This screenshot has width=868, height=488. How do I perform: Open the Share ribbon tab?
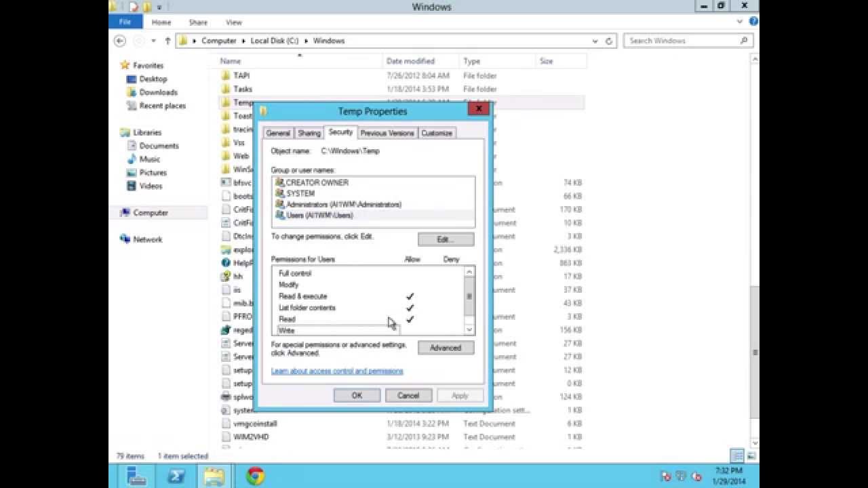[x=198, y=22]
